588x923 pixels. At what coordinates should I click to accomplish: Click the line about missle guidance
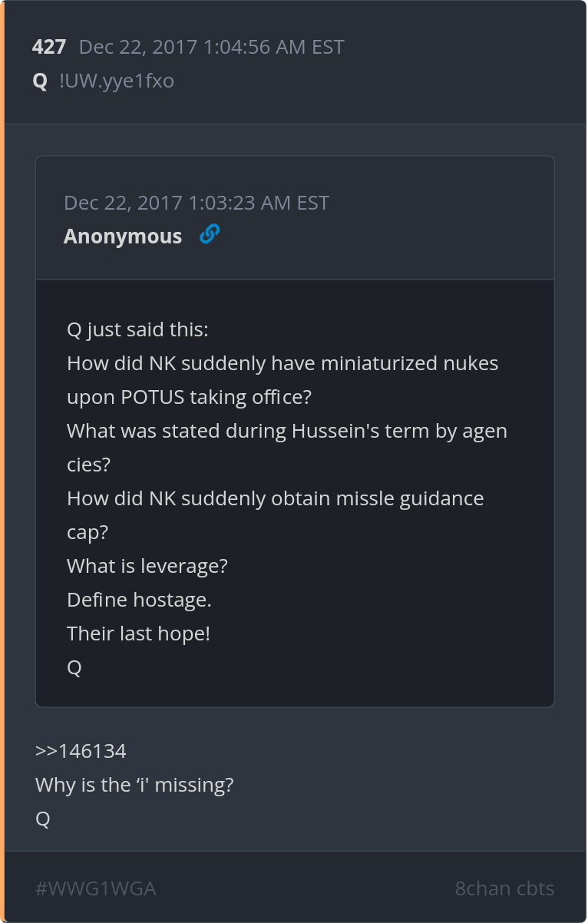coord(276,515)
